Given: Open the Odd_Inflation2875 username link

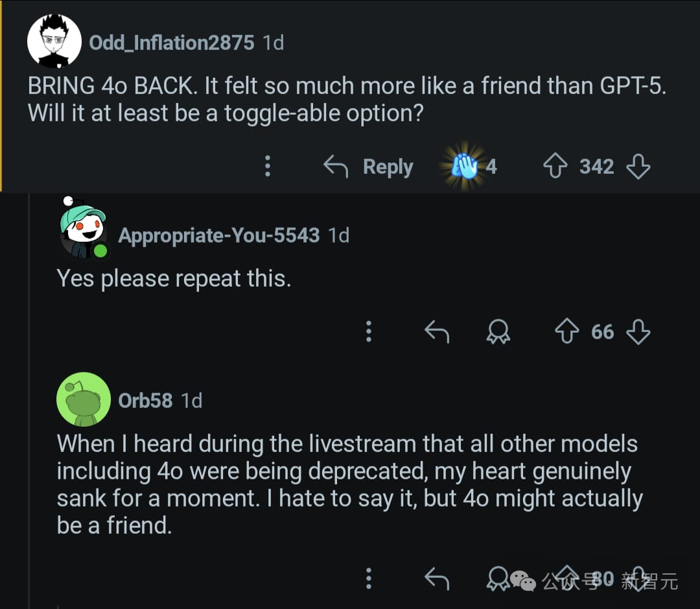Looking at the screenshot, I should (171, 43).
